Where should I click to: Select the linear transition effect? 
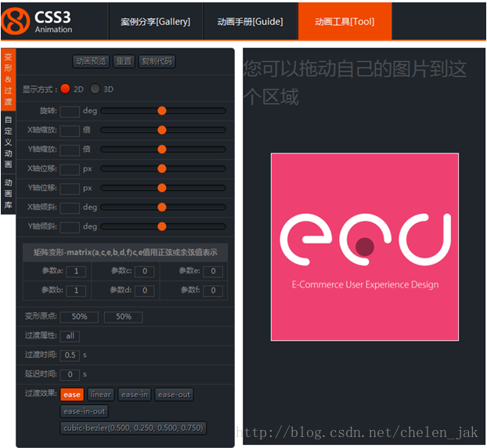101,395
